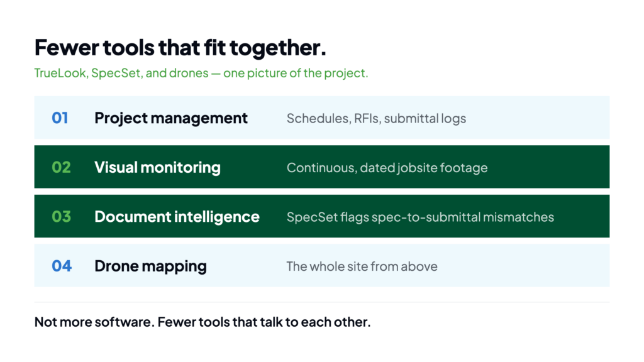Click the number 03 label

tap(61, 216)
